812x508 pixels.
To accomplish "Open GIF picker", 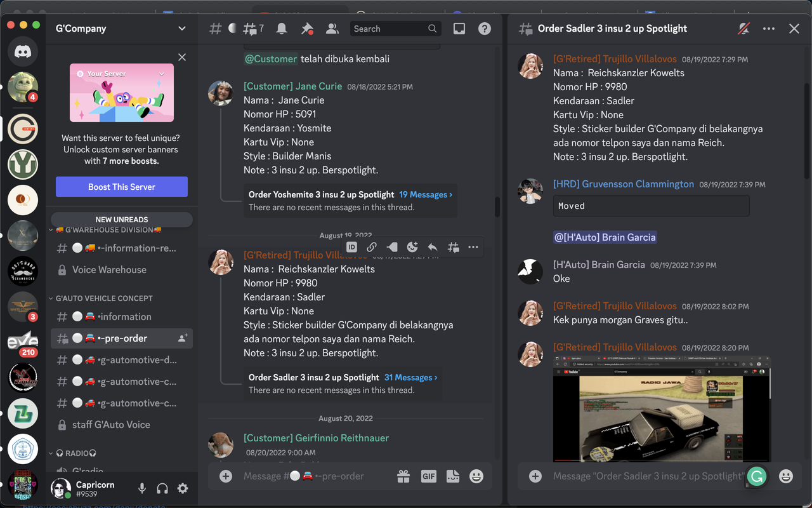I will pos(429,476).
